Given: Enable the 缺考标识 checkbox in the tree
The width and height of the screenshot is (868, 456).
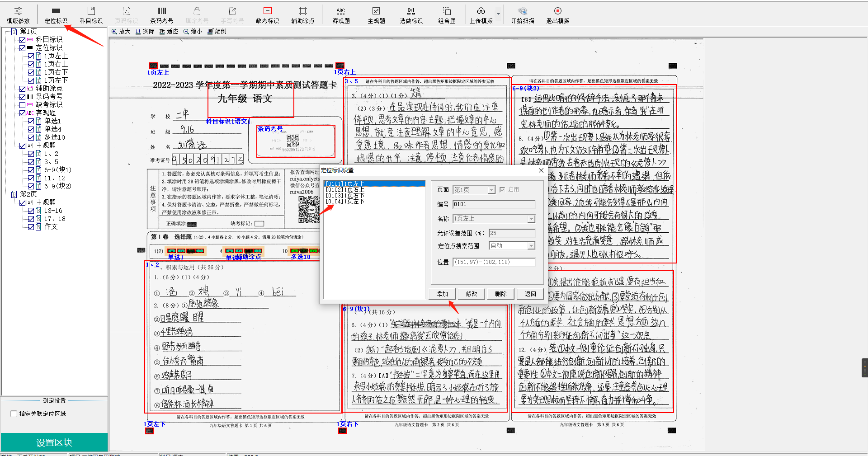Looking at the screenshot, I should [x=23, y=105].
